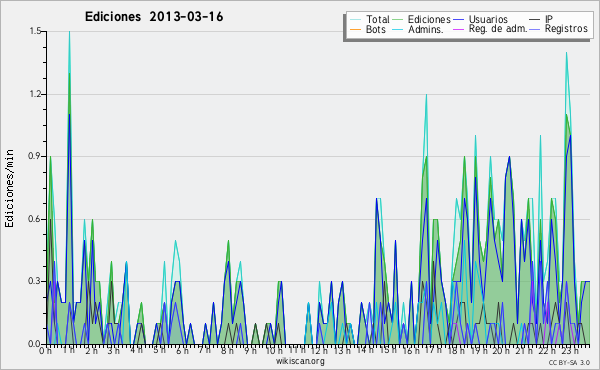Click the '9 h' x-axis label
Image resolution: width=600 pixels, height=370 pixels.
pyautogui.click(x=250, y=351)
